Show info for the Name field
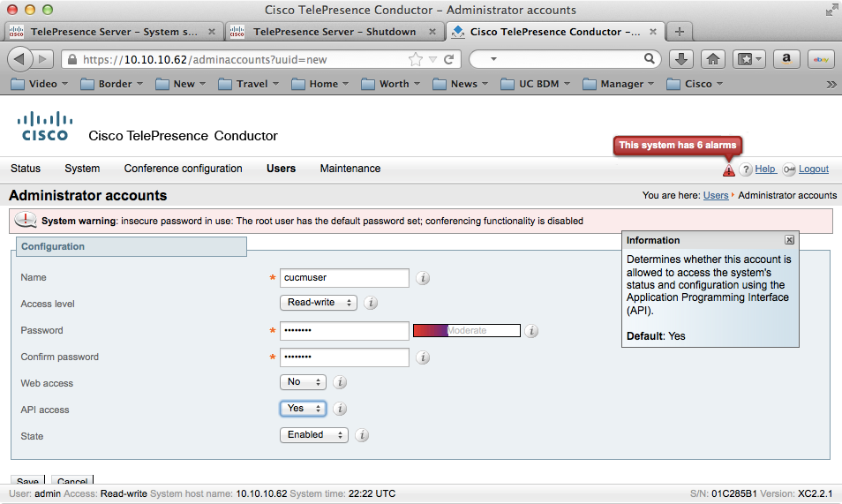Viewport: 842px width, 504px height. pyautogui.click(x=423, y=278)
